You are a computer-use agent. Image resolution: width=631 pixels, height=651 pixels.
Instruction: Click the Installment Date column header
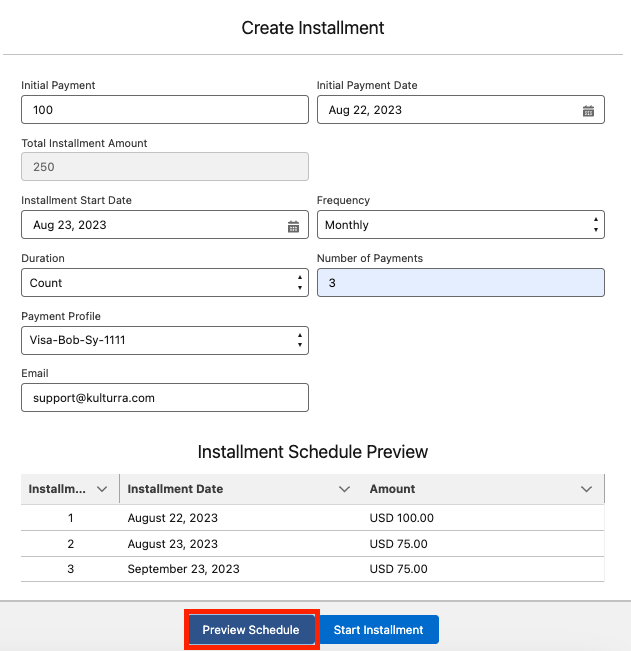176,489
